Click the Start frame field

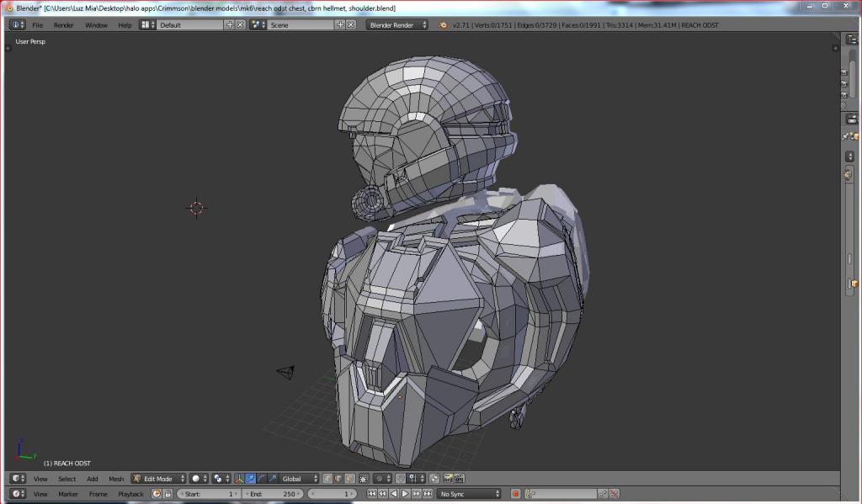(209, 494)
